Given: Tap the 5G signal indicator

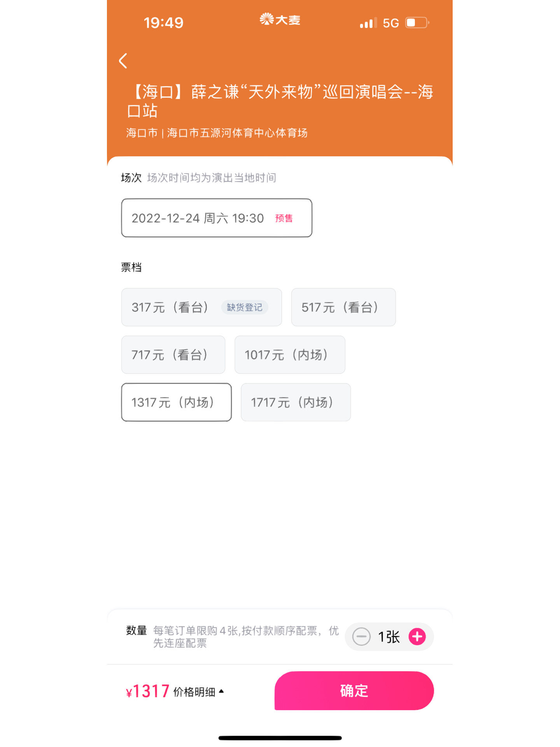Looking at the screenshot, I should 390,23.
